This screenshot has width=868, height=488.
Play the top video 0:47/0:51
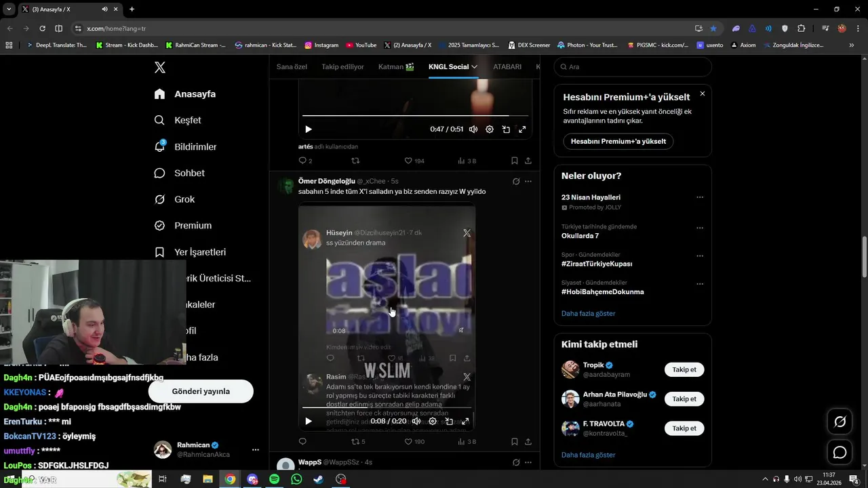click(309, 129)
